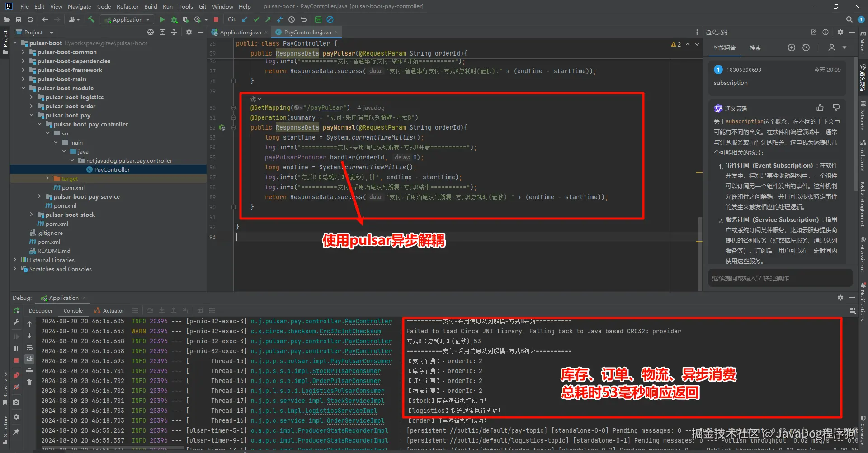This screenshot has width=868, height=453.
Task: Toggle mute breakpoints in Debug sidebar
Action: point(16,387)
